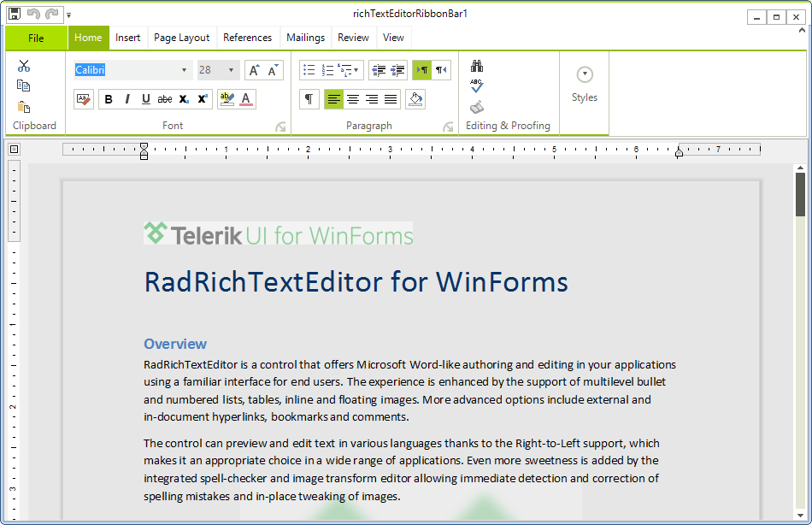
Task: Toggle Strikethrough formatting
Action: (165, 99)
